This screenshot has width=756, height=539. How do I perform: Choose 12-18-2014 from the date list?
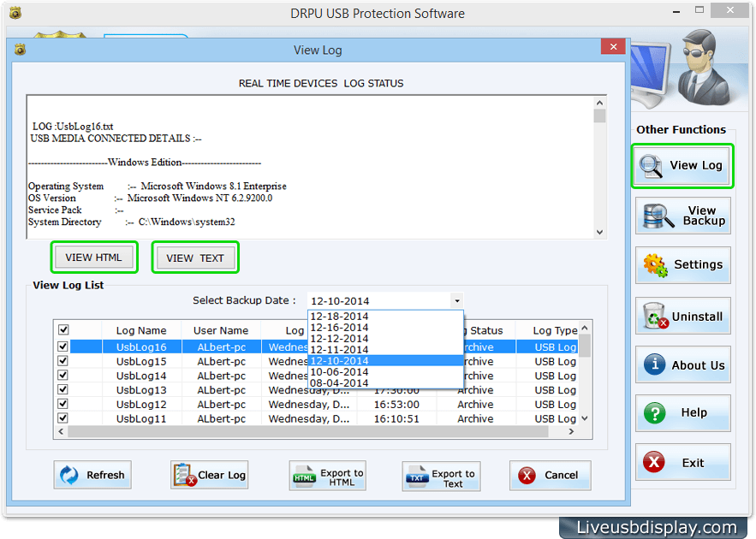click(x=385, y=317)
